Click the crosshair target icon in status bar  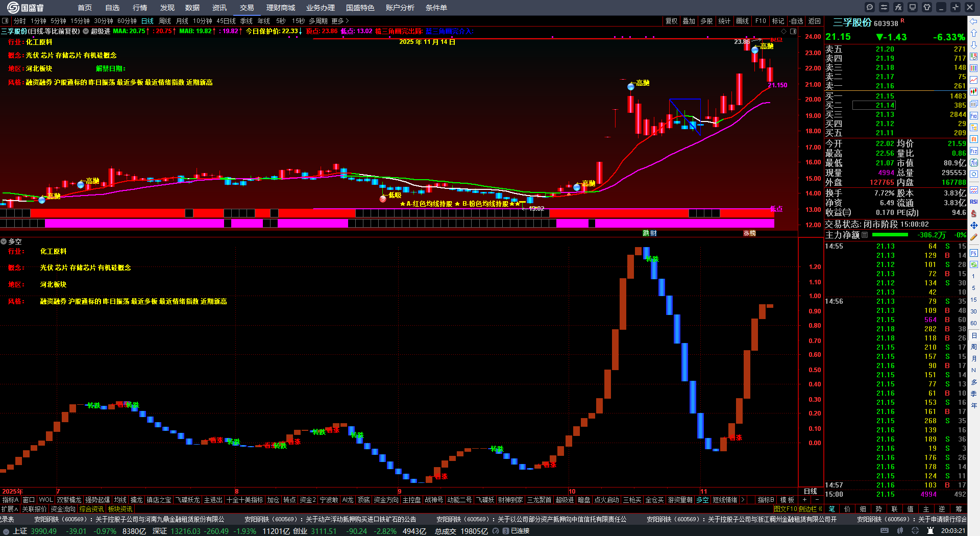(915, 531)
